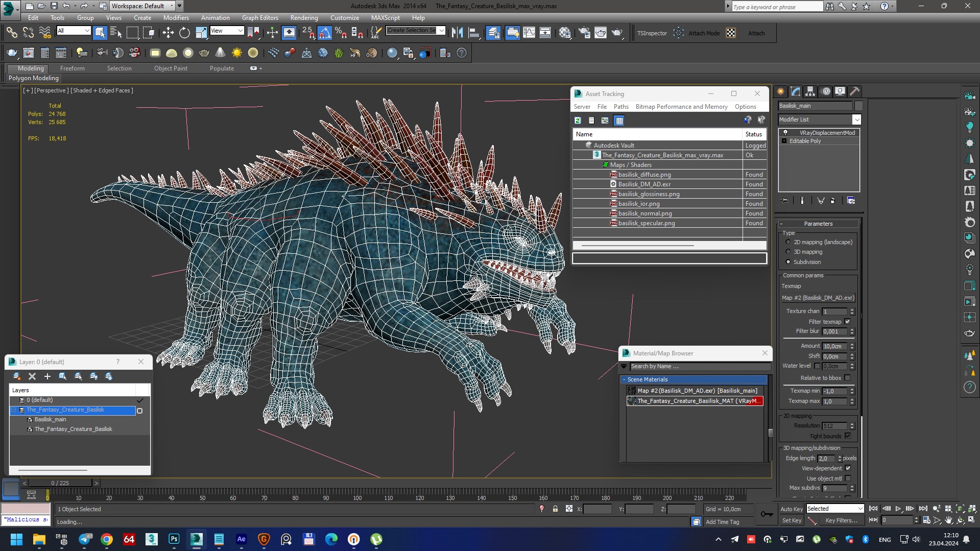Image resolution: width=980 pixels, height=551 pixels.
Task: Enable the Use object mtl checkbox
Action: [848, 478]
